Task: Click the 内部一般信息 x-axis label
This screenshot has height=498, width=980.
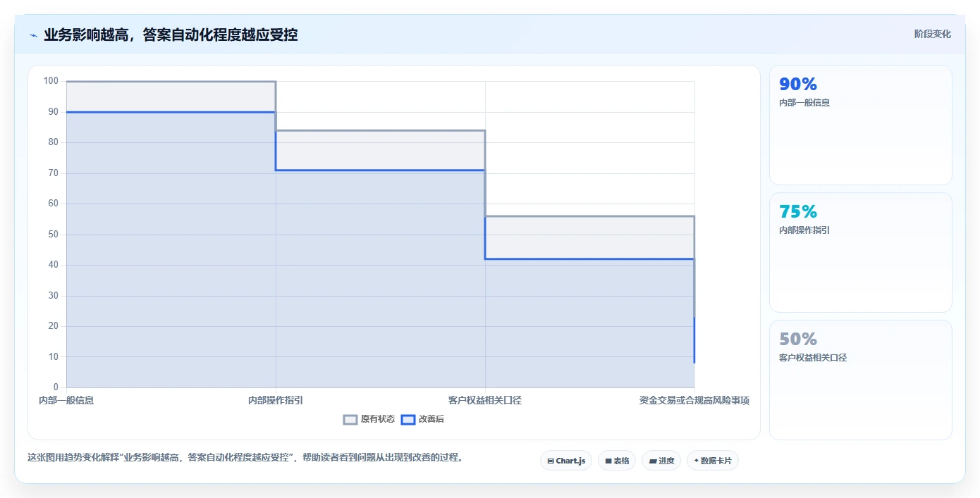Action: (x=66, y=400)
